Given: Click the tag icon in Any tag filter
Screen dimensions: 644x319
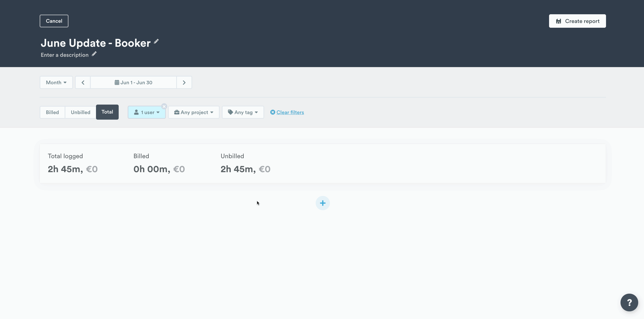Looking at the screenshot, I should 230,112.
